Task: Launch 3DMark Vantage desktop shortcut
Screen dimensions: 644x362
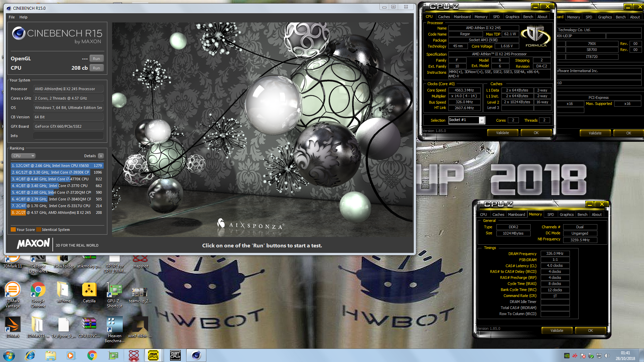Action: [12, 295]
